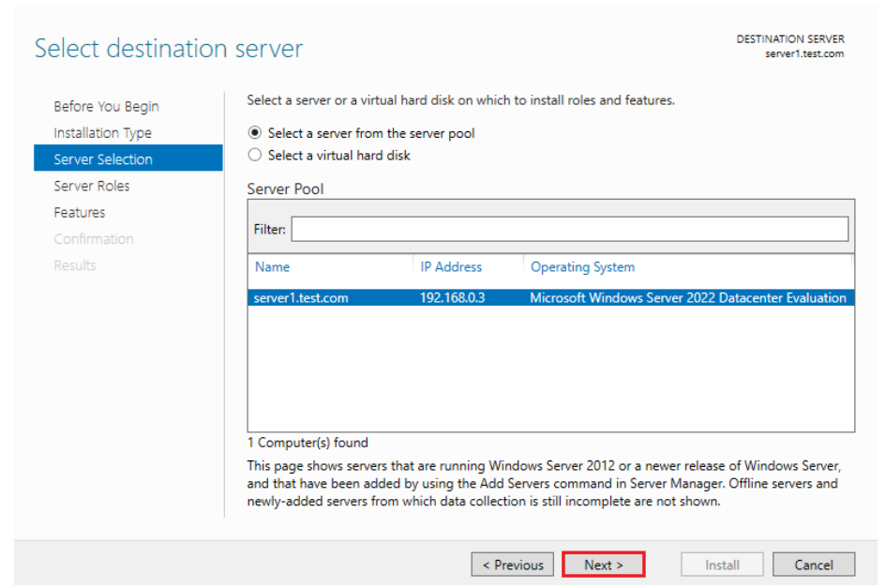
Task: Sort by Operating System column header
Action: (x=582, y=267)
